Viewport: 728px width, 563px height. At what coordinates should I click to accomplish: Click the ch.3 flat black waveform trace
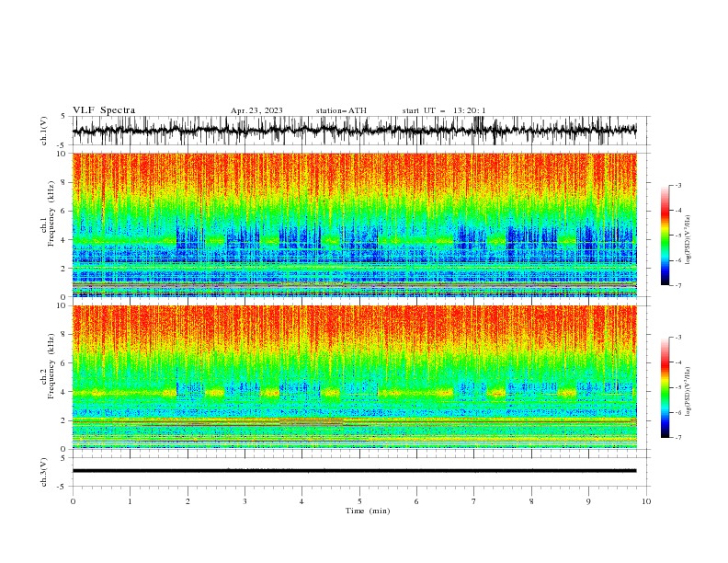coord(354,471)
